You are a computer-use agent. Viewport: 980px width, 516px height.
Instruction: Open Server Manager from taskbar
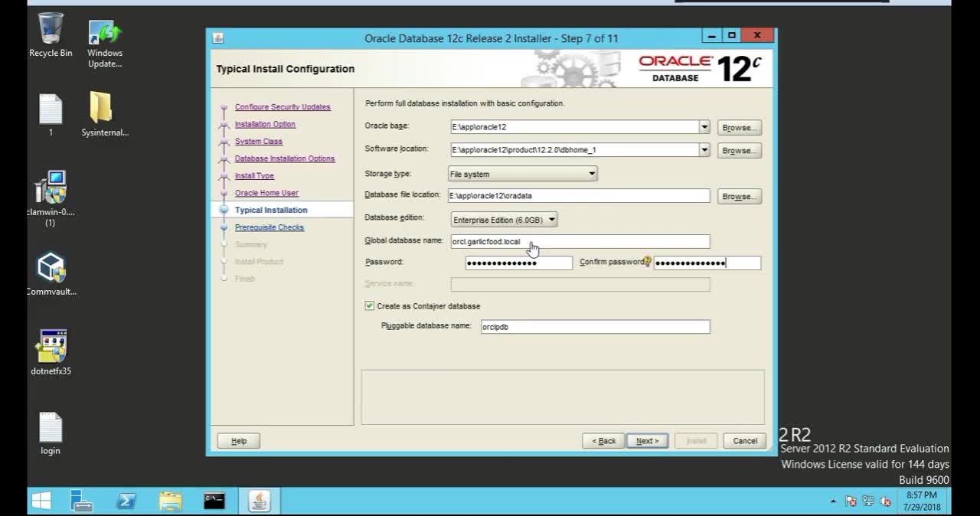pos(81,501)
